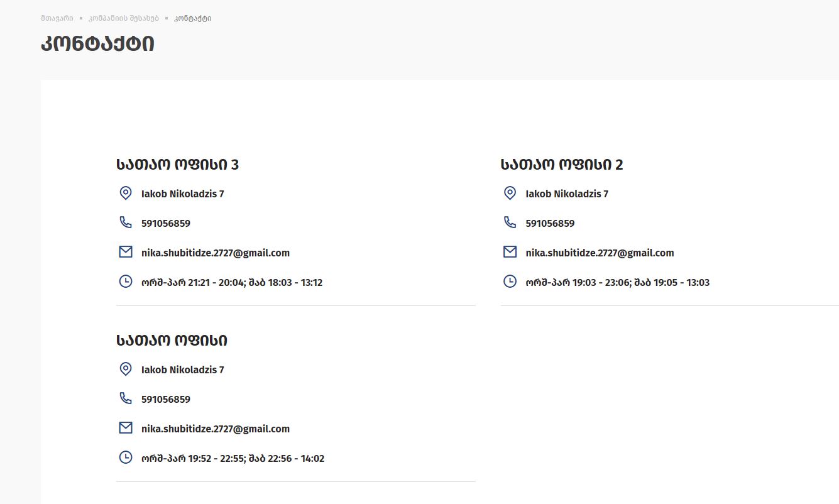Screen dimensions: 839x504
Task: Click phone icon under სათაო ოფისი 3
Action: [x=126, y=222]
